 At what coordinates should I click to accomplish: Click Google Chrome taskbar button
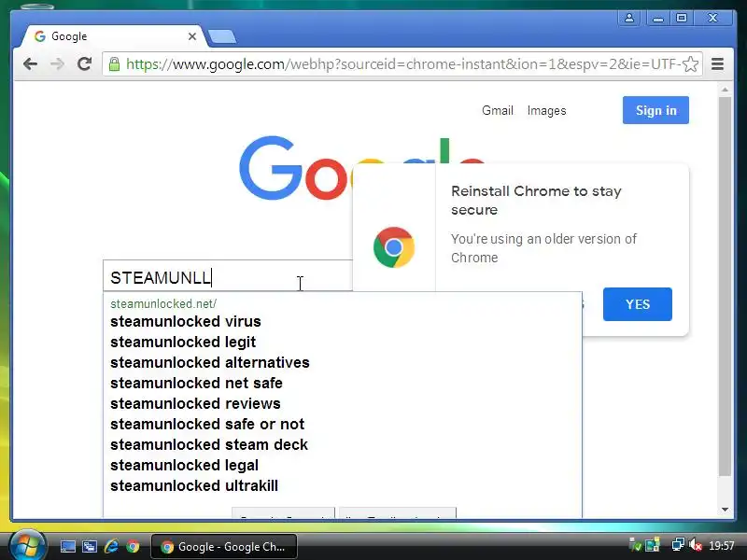click(224, 547)
